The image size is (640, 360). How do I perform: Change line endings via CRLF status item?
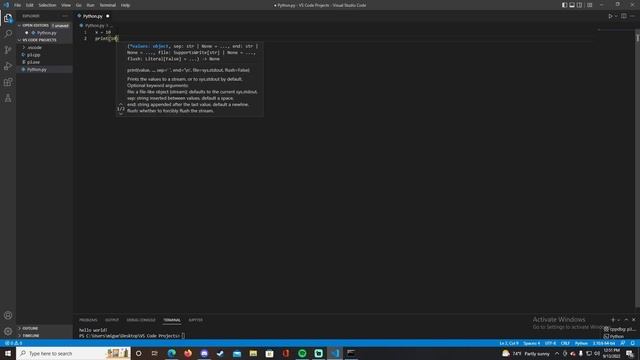(565, 343)
